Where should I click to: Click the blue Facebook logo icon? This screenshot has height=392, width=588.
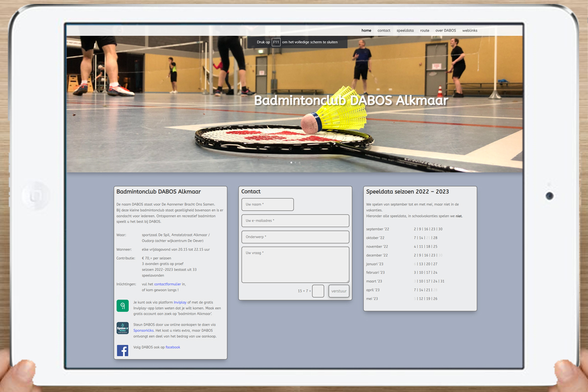(122, 350)
